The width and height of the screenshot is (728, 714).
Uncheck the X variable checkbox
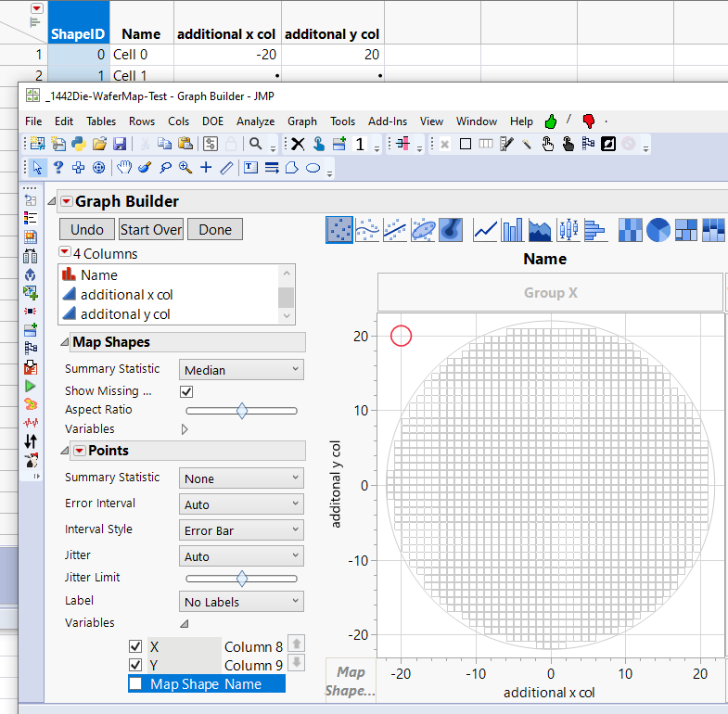(x=136, y=646)
